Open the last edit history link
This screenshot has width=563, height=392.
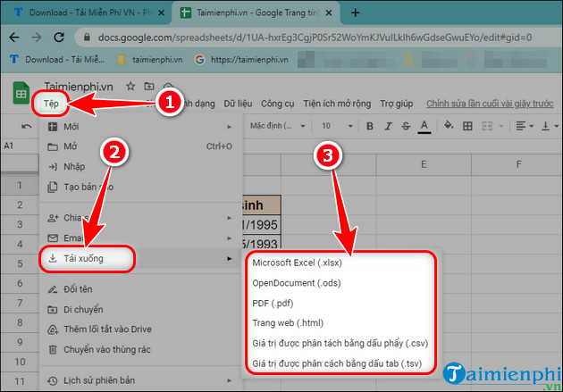(x=490, y=104)
